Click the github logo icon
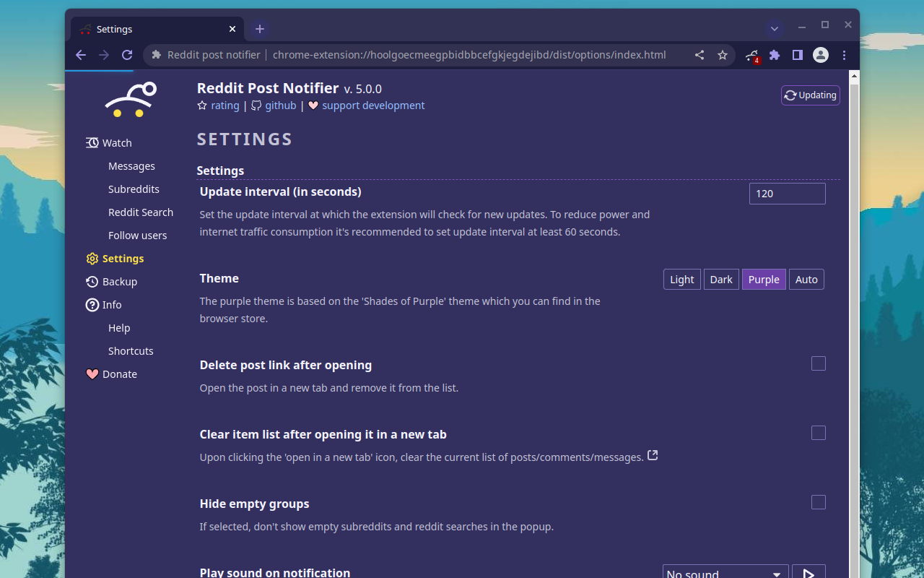Image resolution: width=924 pixels, height=578 pixels. (x=256, y=105)
